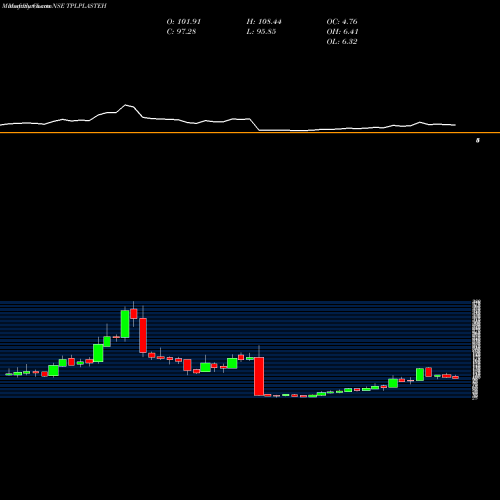The width and height of the screenshot is (500, 500).
Task: Click the high value H: 108.44
Action: click(x=264, y=22)
